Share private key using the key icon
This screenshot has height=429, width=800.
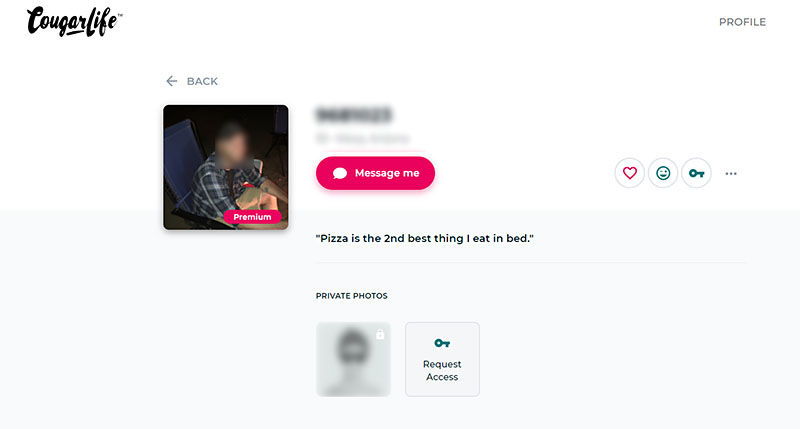coord(696,173)
